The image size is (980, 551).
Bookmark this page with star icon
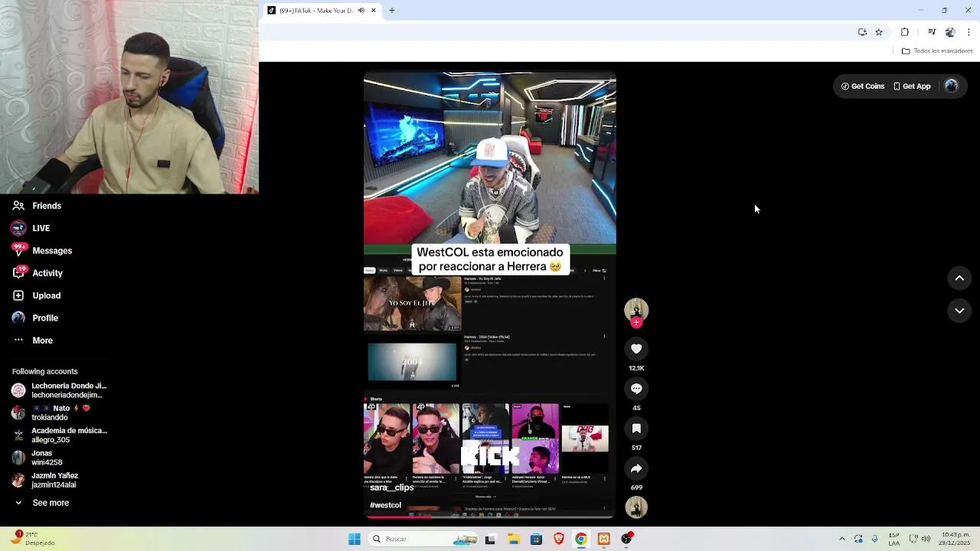point(879,32)
